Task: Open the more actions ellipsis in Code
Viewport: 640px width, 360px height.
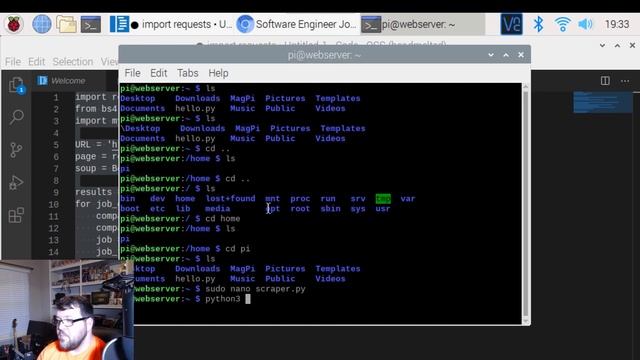Action: pyautogui.click(x=625, y=81)
